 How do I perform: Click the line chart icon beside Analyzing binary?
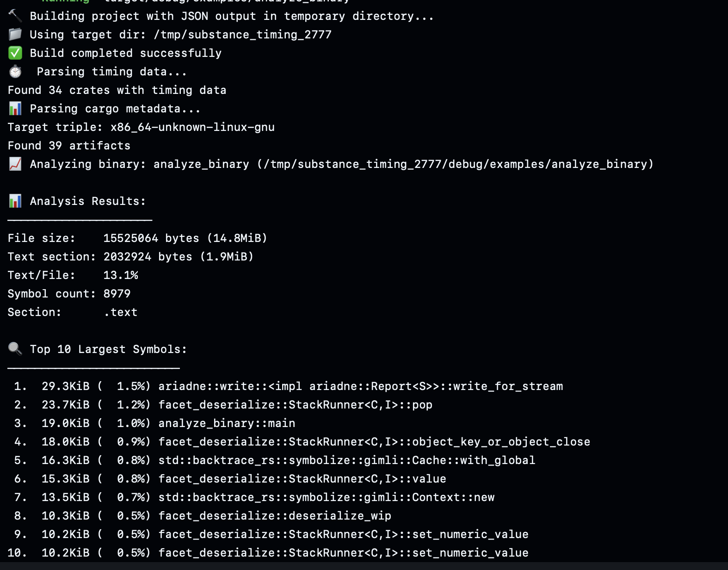(x=15, y=164)
